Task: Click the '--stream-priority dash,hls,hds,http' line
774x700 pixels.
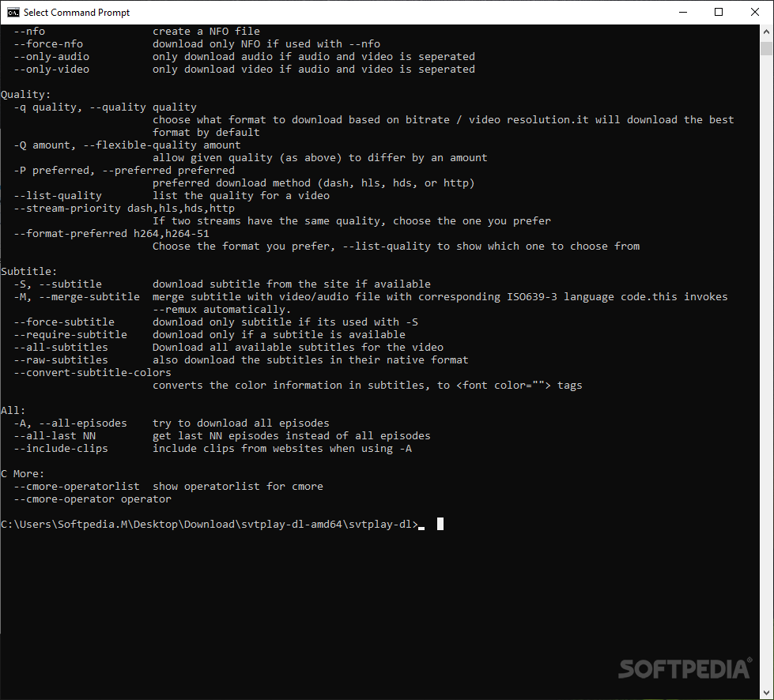Action: coord(124,209)
